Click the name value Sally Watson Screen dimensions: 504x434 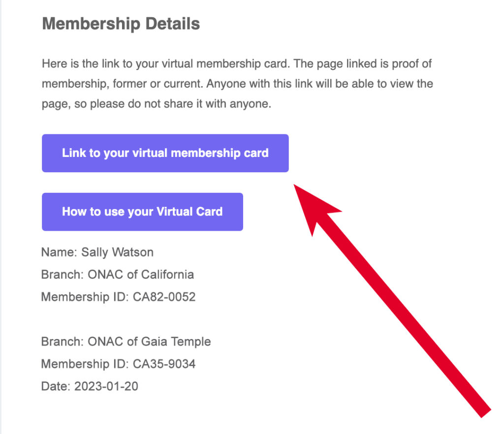click(x=117, y=252)
